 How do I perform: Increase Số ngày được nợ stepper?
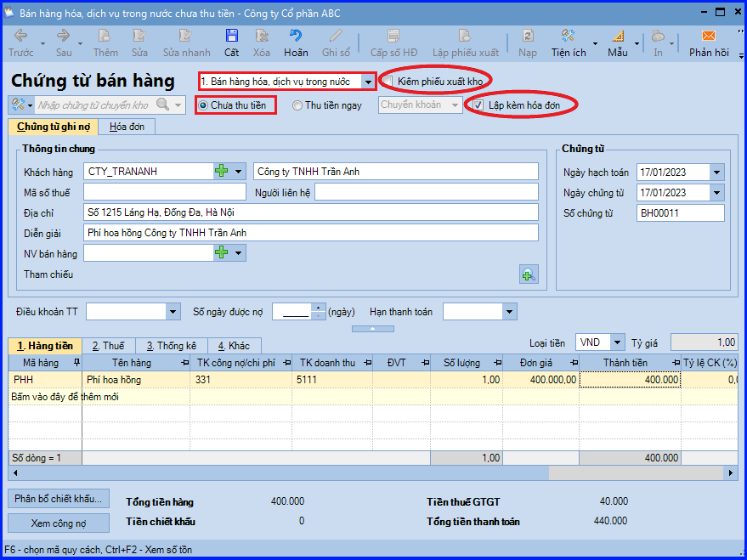pyautogui.click(x=319, y=308)
